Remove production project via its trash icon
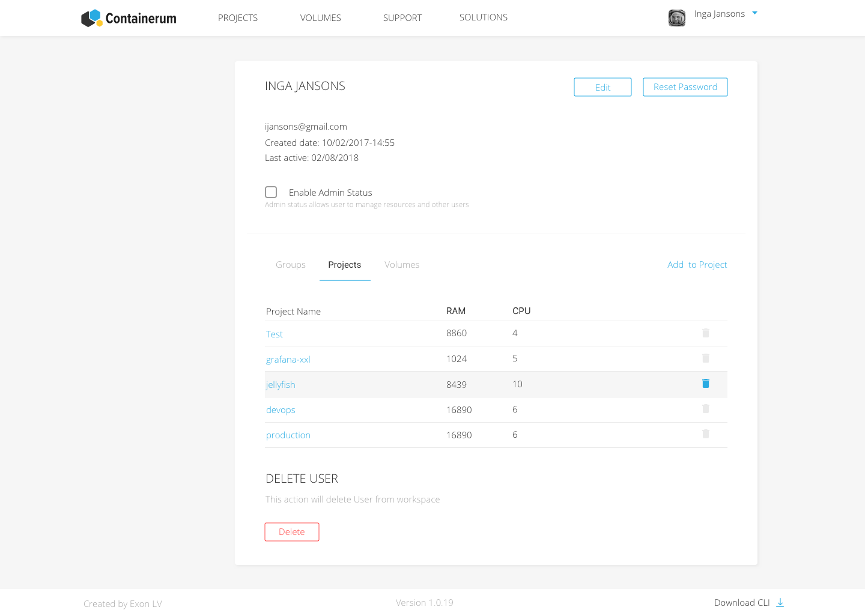865x616 pixels. [705, 434]
